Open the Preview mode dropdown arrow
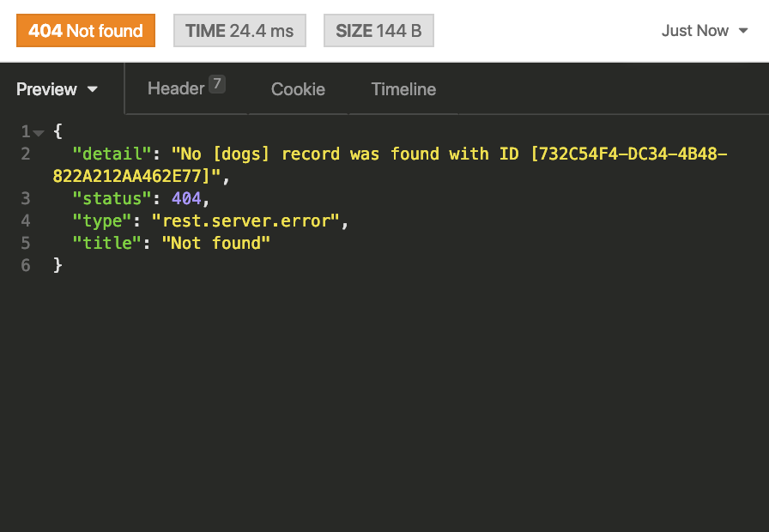 [x=92, y=90]
